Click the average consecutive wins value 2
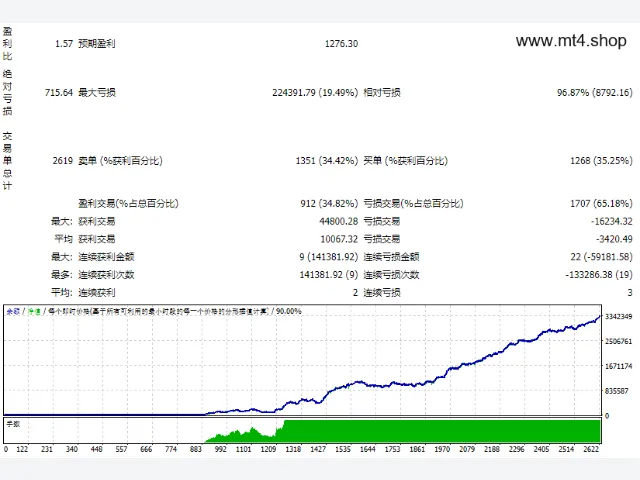The height and width of the screenshot is (480, 640). tap(356, 293)
